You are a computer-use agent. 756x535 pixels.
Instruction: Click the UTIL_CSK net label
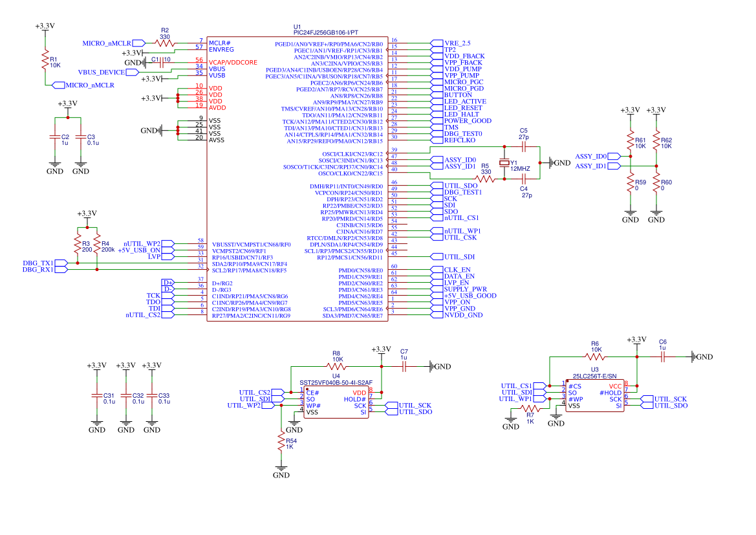coord(454,237)
